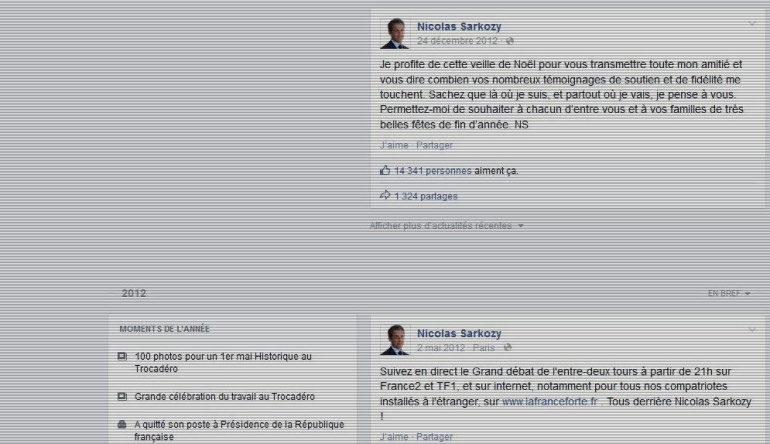
Task: Click J'aime under the Noël post
Action: pos(394,145)
